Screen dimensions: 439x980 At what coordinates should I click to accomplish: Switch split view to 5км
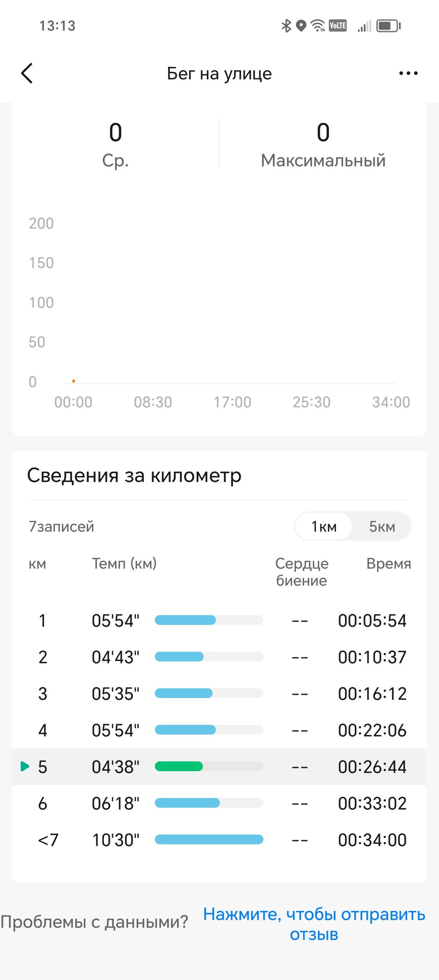pos(382,527)
